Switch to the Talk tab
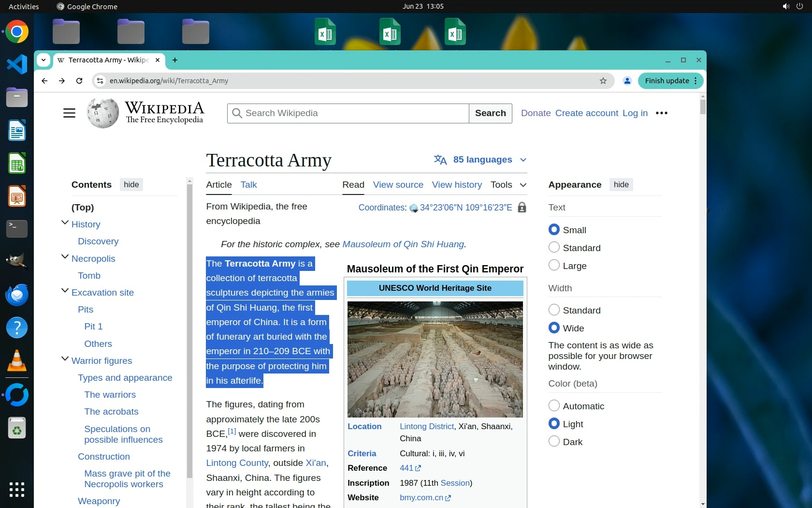Image resolution: width=812 pixels, height=508 pixels. 248,185
